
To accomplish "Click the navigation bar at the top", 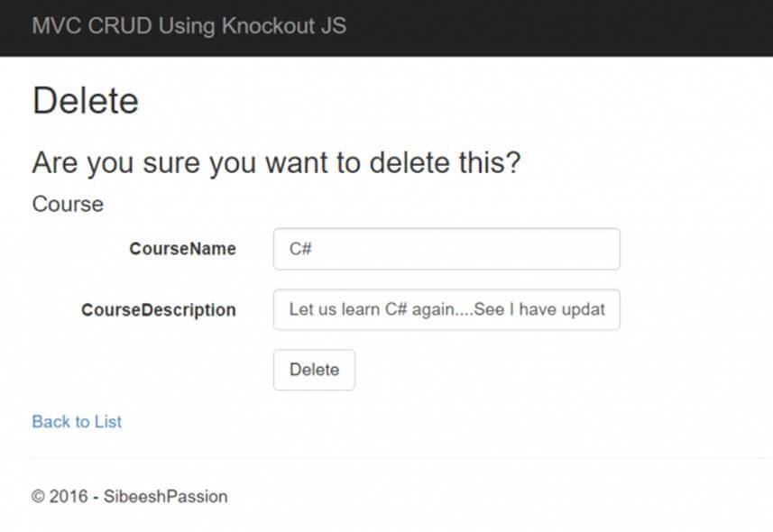I will tap(541, 27).
